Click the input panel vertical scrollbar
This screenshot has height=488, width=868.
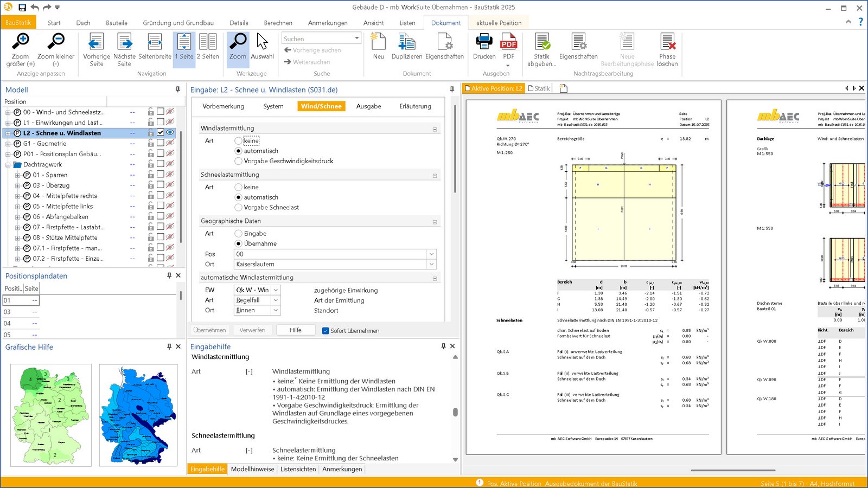(455, 149)
